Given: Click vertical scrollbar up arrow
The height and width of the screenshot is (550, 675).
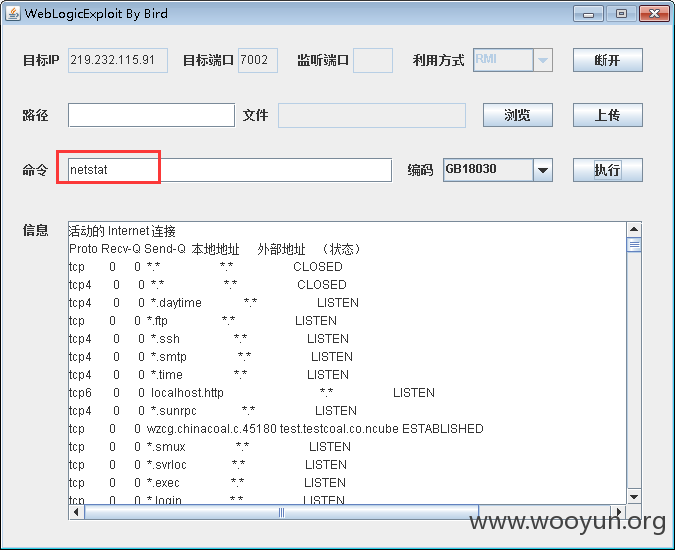Looking at the screenshot, I should pyautogui.click(x=634, y=229).
